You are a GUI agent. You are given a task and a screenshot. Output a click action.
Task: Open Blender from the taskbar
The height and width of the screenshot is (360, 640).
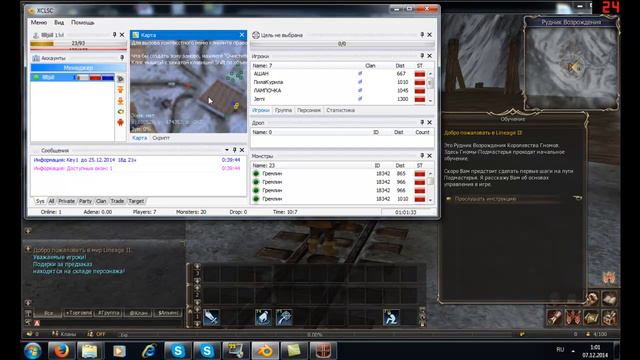click(265, 351)
